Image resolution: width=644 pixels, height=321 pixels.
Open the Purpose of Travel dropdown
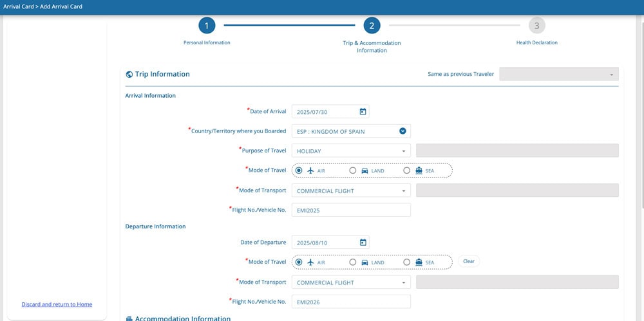(351, 151)
